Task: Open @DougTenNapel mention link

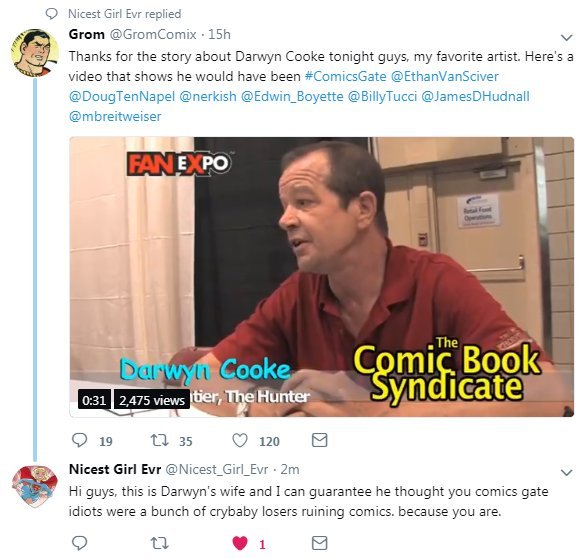Action: click(x=122, y=97)
